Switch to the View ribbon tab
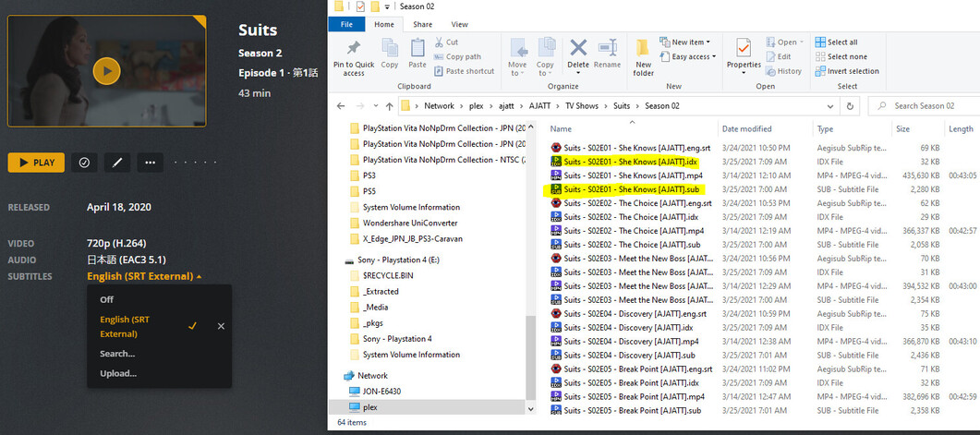 (x=459, y=24)
